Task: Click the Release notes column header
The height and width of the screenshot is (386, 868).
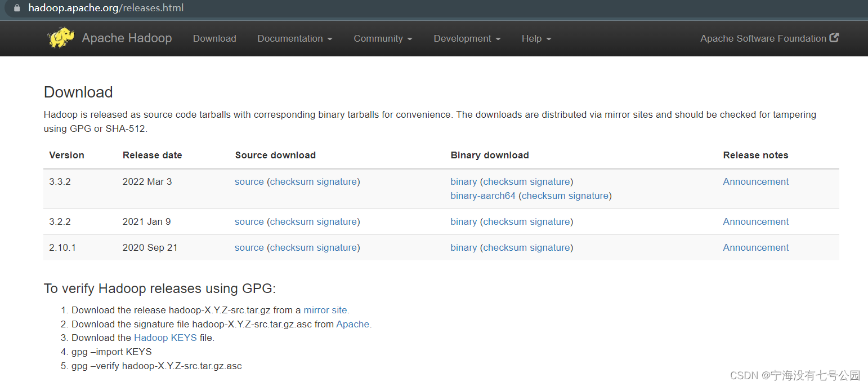Action: pos(756,155)
